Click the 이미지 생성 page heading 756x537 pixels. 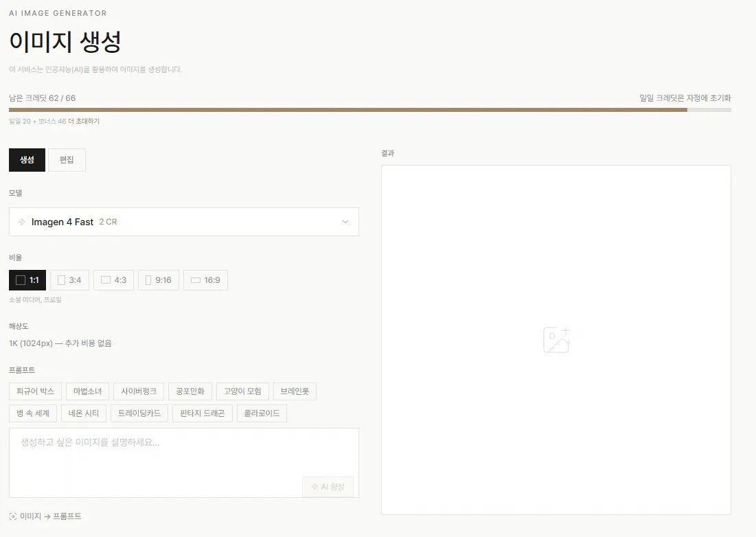coord(65,42)
